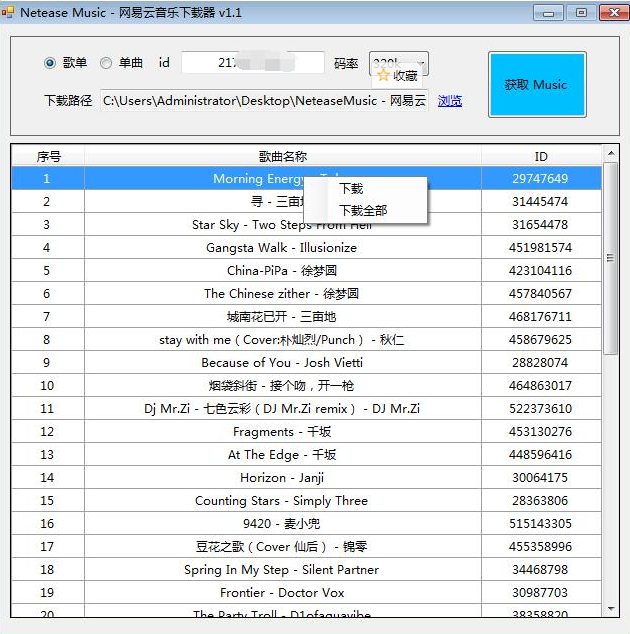Select row Spring In My Step - Silent Partner

coord(306,570)
